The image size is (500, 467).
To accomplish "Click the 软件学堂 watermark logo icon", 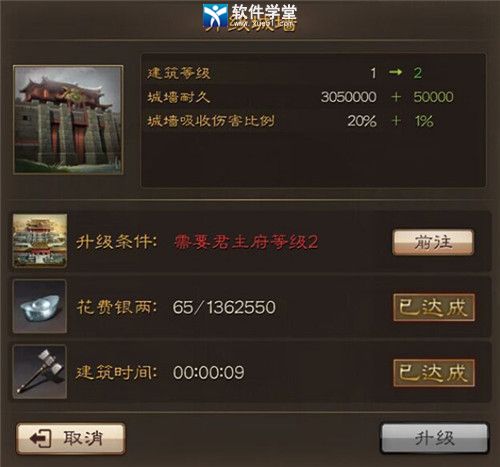I will tap(215, 15).
